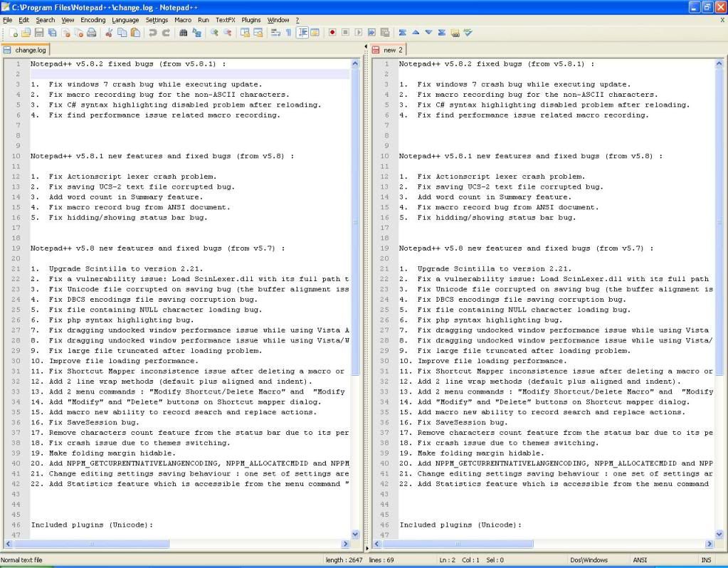The image size is (728, 568).
Task: Open the TextFX menu
Action: click(225, 20)
